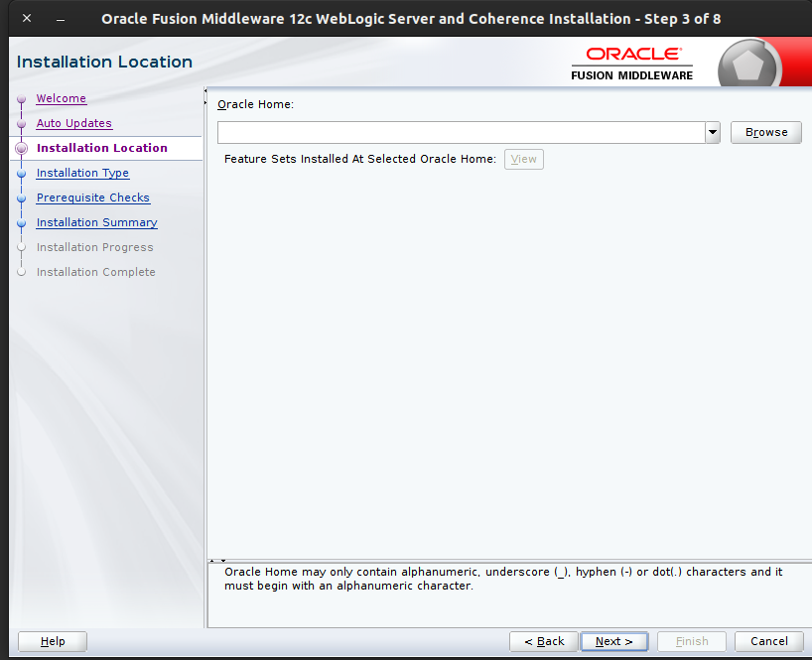
Task: Select the Installation Summary link
Action: 96,222
